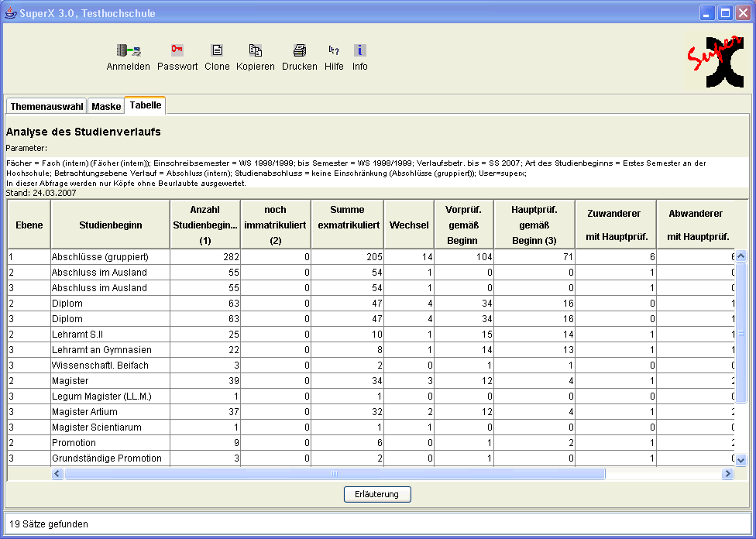
Task: Click horizontal scrollbar left arrow
Action: (x=57, y=473)
